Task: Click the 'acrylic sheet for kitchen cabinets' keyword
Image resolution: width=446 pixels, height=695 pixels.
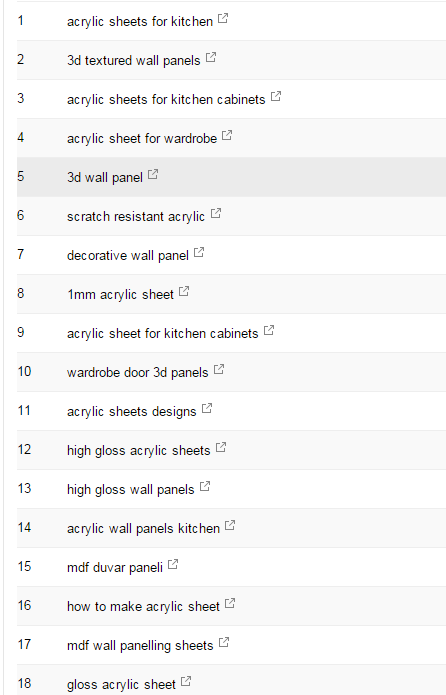Action: [162, 334]
